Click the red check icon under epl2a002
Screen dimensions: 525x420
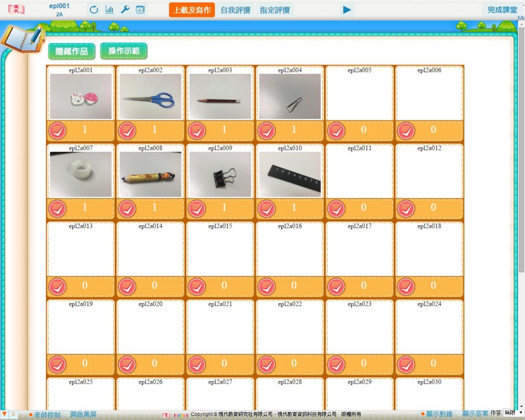pyautogui.click(x=127, y=131)
